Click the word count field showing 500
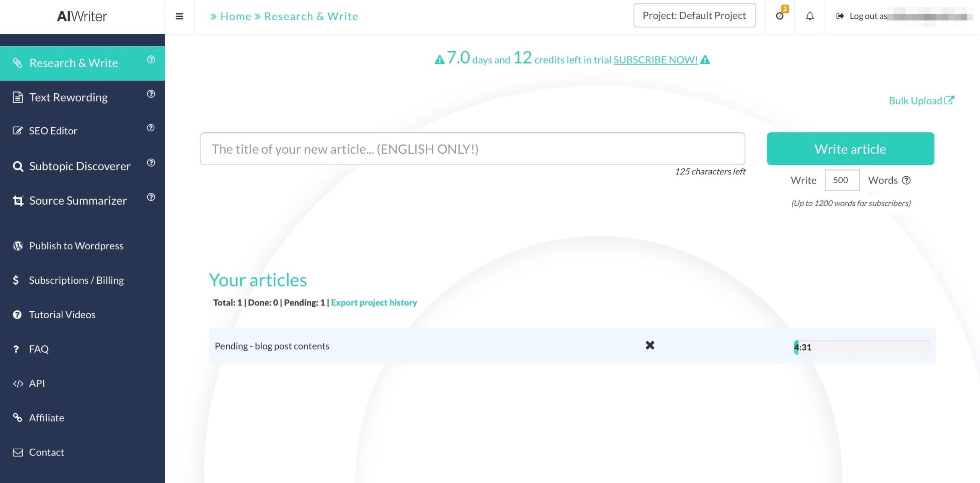The width and height of the screenshot is (980, 483). tap(842, 180)
